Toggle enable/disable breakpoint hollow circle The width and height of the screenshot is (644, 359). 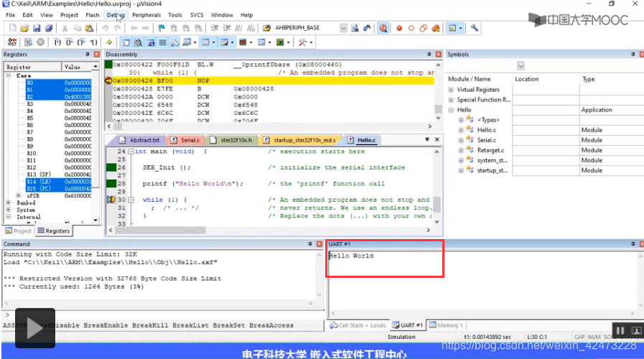click(411, 28)
